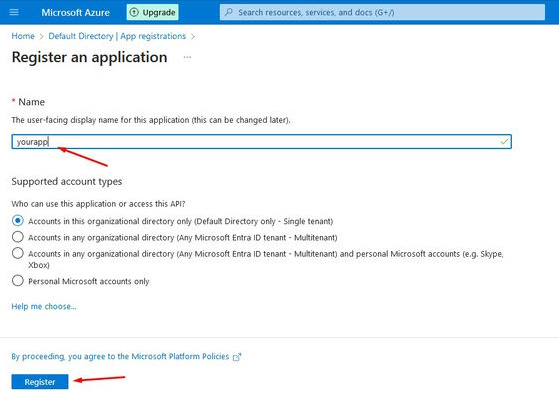
Task: Click the application Name input field
Action: pyautogui.click(x=261, y=142)
